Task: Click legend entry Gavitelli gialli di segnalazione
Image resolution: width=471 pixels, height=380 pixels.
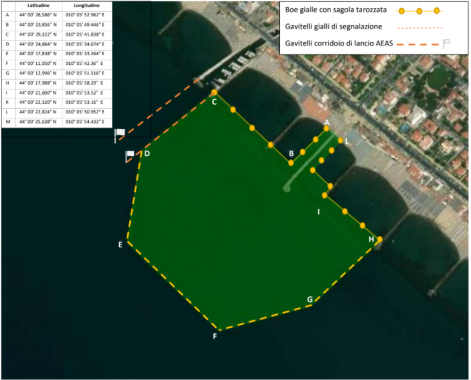Action: [x=333, y=27]
